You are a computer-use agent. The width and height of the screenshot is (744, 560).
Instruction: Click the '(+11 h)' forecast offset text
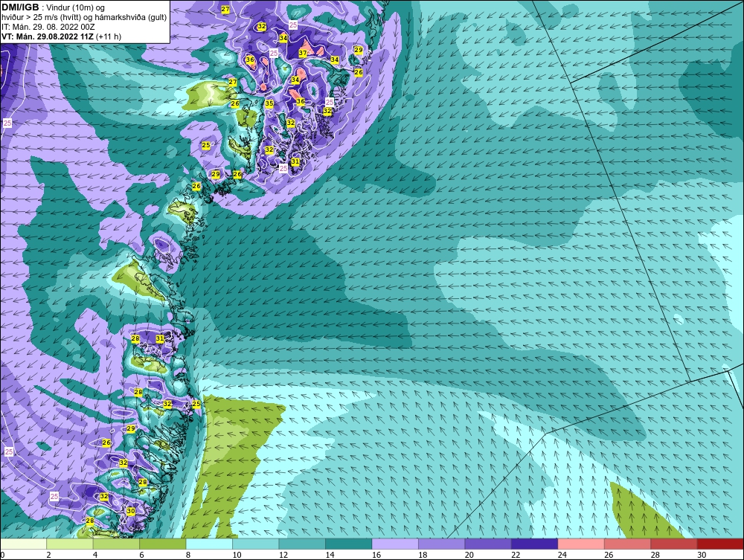click(x=108, y=36)
